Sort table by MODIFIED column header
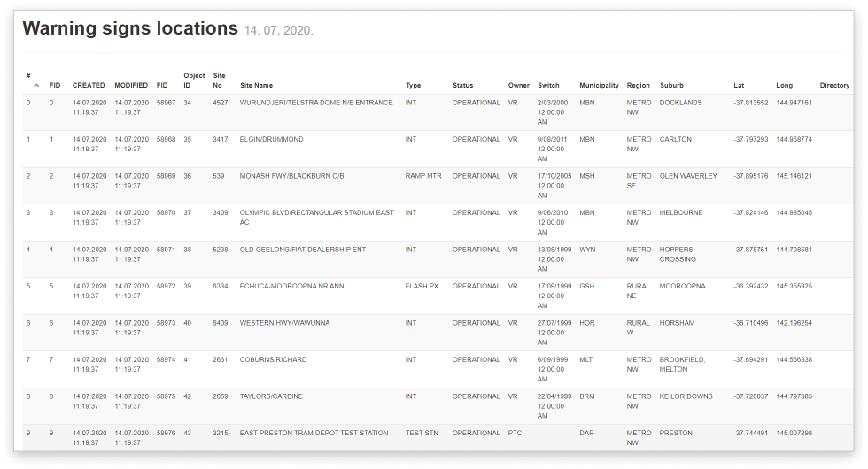This screenshot has width=868, height=469. [131, 85]
